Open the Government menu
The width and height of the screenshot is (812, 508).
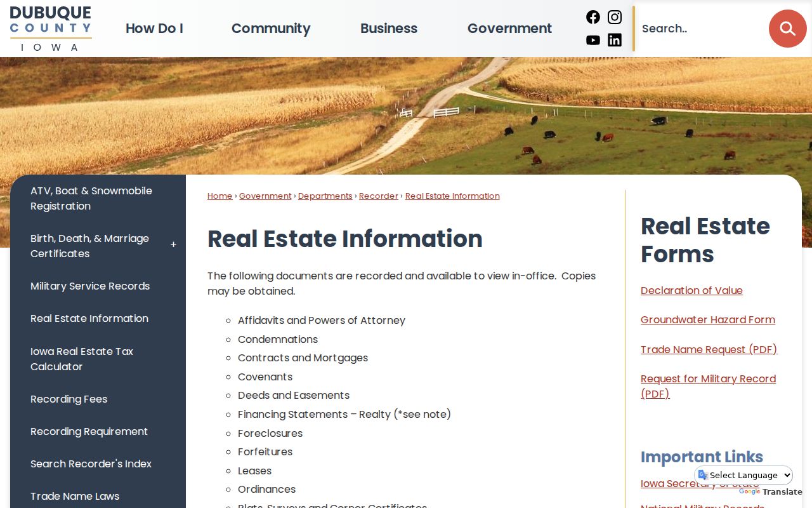pos(509,29)
